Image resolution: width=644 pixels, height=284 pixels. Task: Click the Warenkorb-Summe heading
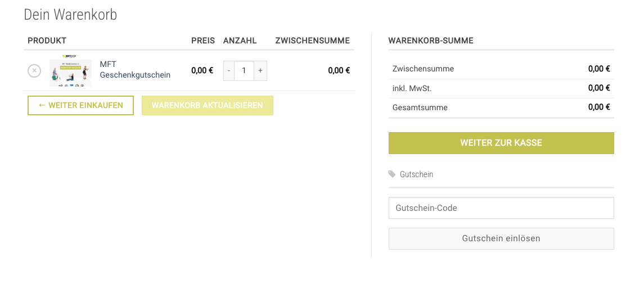[431, 40]
